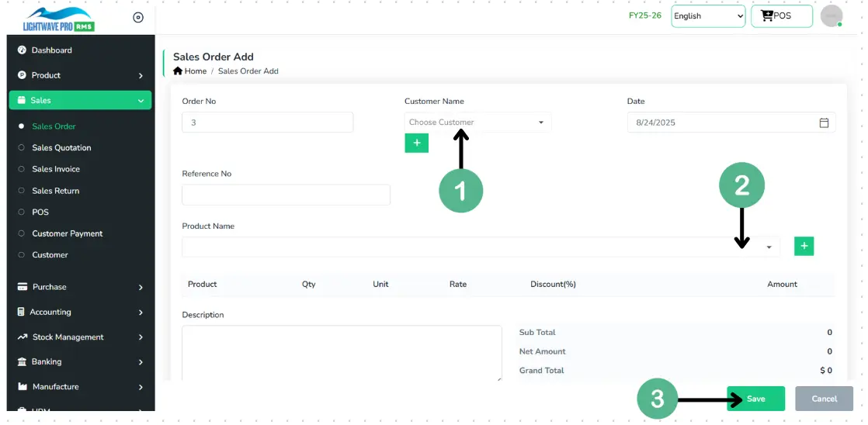This screenshot has width=868, height=425.
Task: Click the sidebar collapse circle icon
Action: click(138, 18)
